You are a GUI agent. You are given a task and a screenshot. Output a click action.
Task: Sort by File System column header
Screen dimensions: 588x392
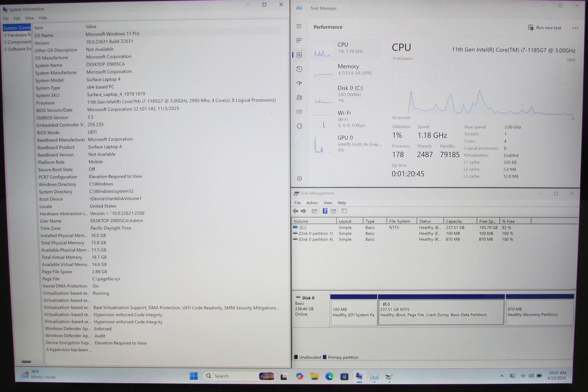click(x=402, y=221)
